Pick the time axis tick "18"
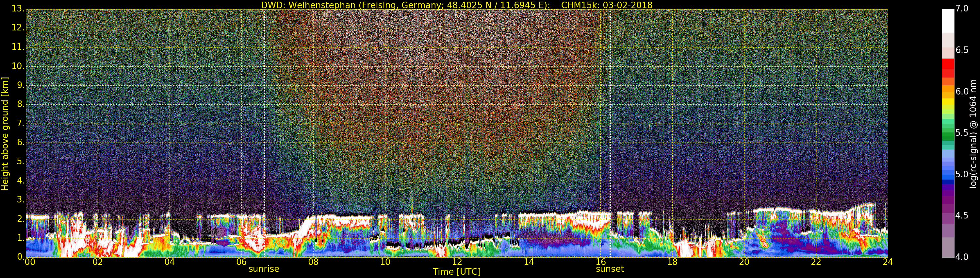The height and width of the screenshot is (278, 980). (x=672, y=262)
